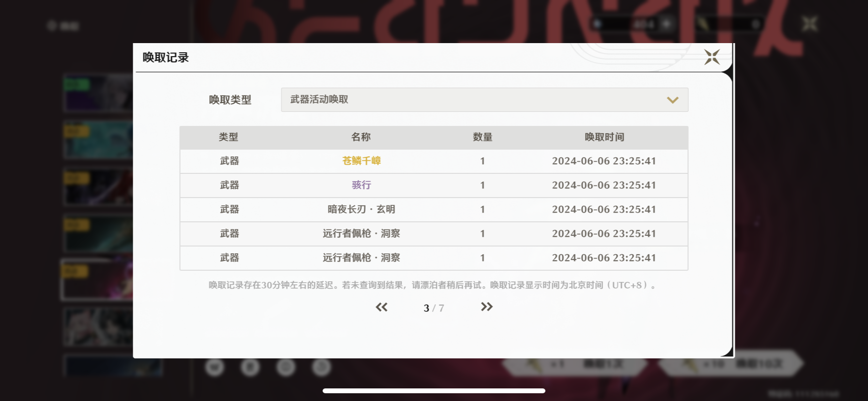Screen dimensions: 868x401
Task: Click the page indicator 3 / 7
Action: (x=434, y=308)
